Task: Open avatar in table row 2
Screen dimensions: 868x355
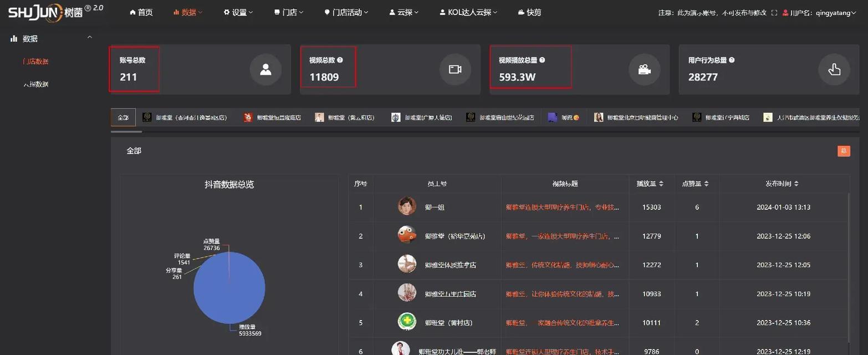Action: pyautogui.click(x=407, y=235)
